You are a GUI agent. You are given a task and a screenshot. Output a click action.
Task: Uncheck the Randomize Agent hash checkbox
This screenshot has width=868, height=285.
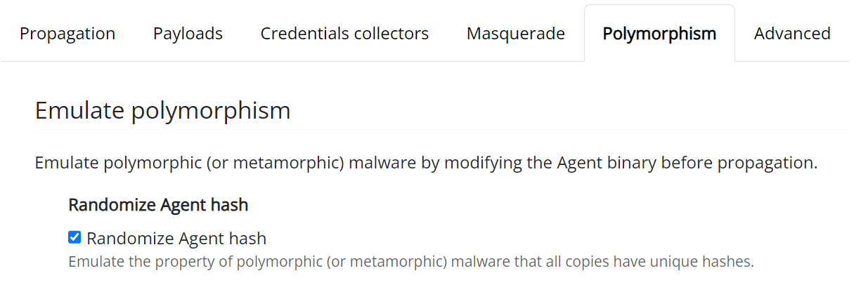[75, 237]
